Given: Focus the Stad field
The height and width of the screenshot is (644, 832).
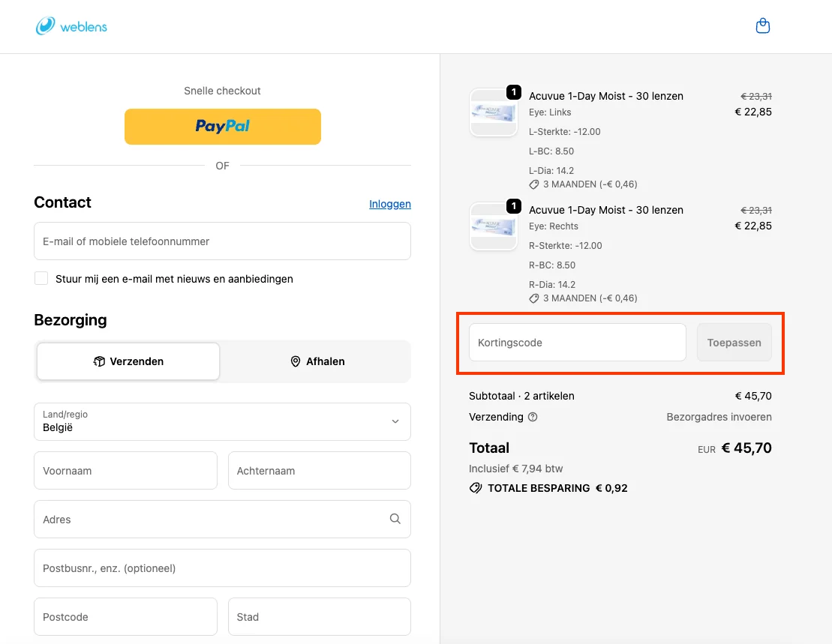Looking at the screenshot, I should 320,617.
